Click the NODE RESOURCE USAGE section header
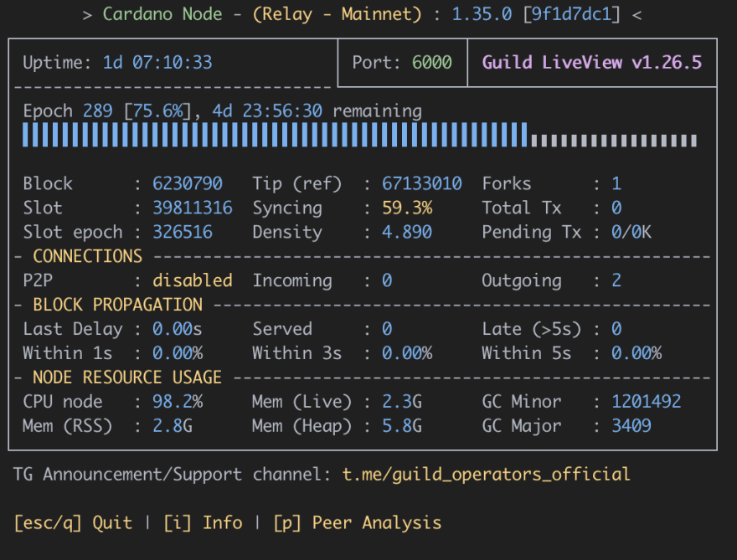Viewport: 737px width, 560px height. tap(127, 378)
